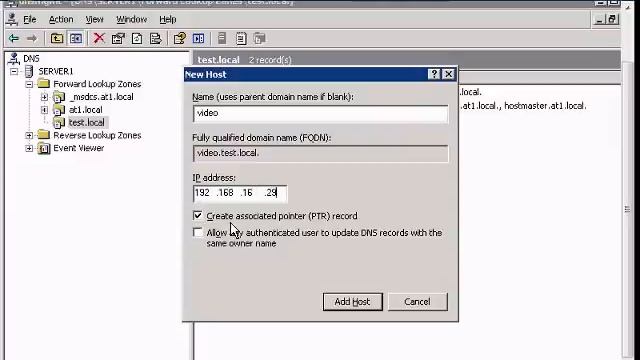
Task: Open the Action menu
Action: (61, 19)
